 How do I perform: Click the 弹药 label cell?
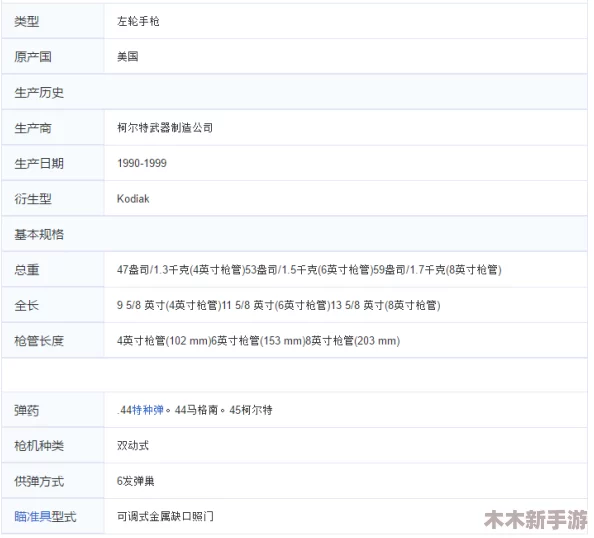coord(53,410)
